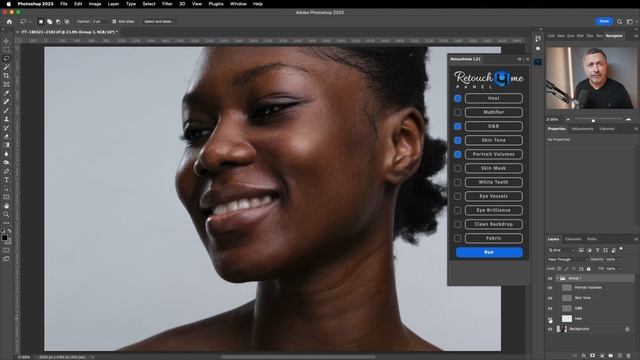Screen dimensions: 640x360
Task: Open the Plugins menu
Action: tap(216, 4)
